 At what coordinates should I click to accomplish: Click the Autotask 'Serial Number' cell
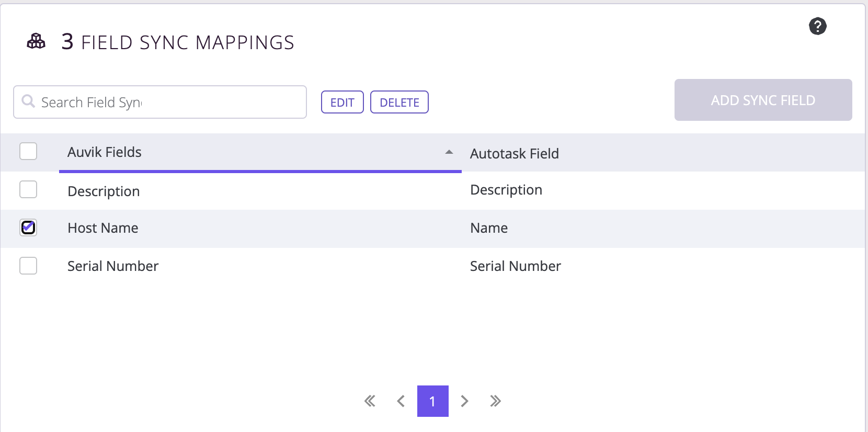coord(516,266)
